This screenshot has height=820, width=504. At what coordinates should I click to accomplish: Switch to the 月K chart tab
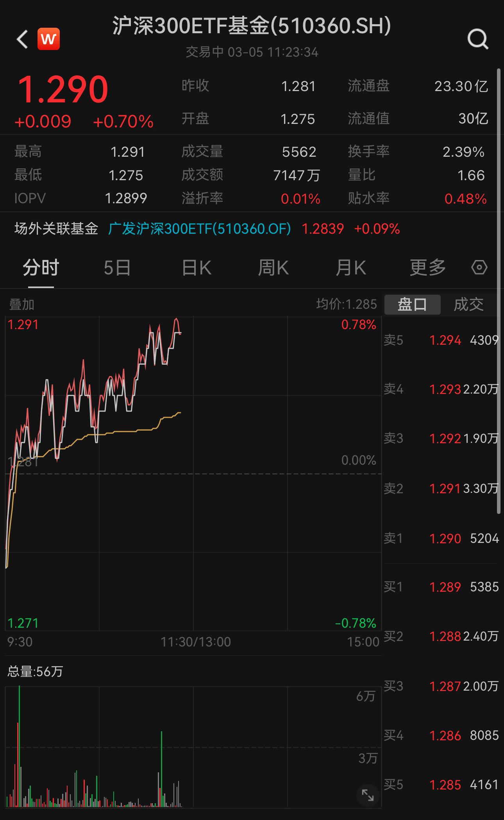coord(351,268)
